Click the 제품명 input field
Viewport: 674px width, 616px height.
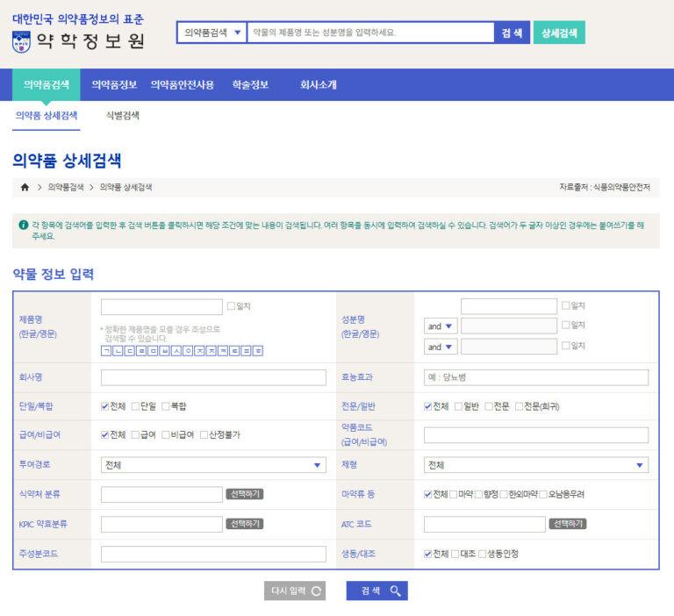click(161, 306)
